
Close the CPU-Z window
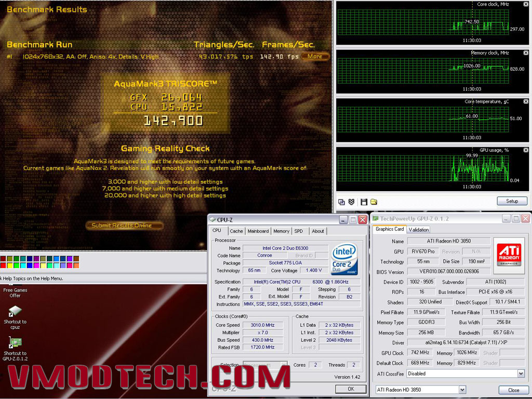pos(362,220)
